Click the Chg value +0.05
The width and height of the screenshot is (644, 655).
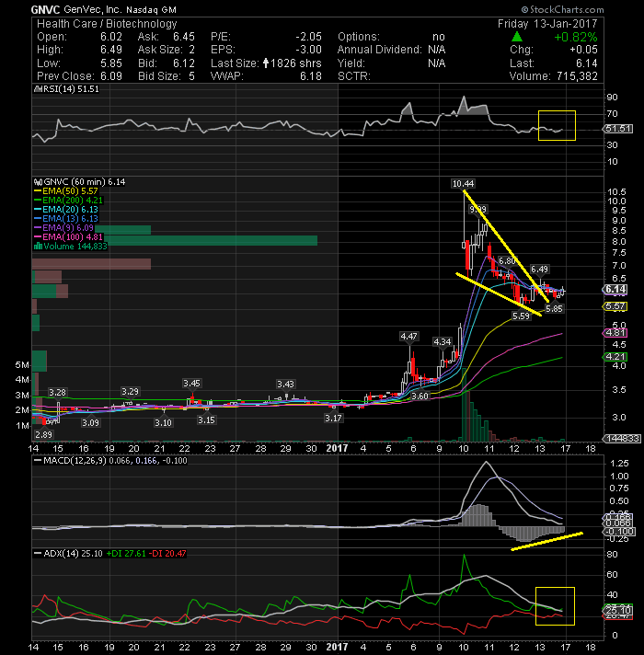tap(584, 50)
